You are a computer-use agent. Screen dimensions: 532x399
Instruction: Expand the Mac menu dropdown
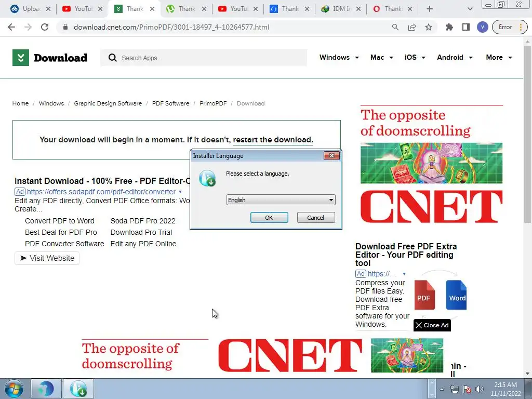(382, 57)
